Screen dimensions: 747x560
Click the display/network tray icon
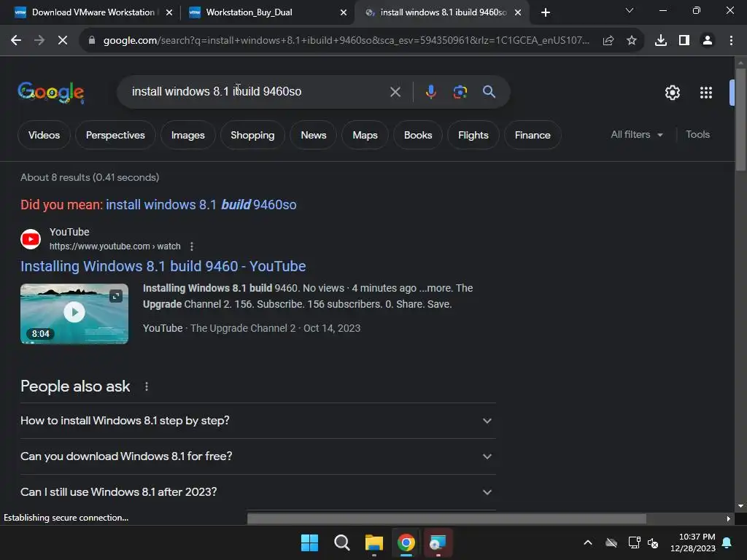click(634, 542)
